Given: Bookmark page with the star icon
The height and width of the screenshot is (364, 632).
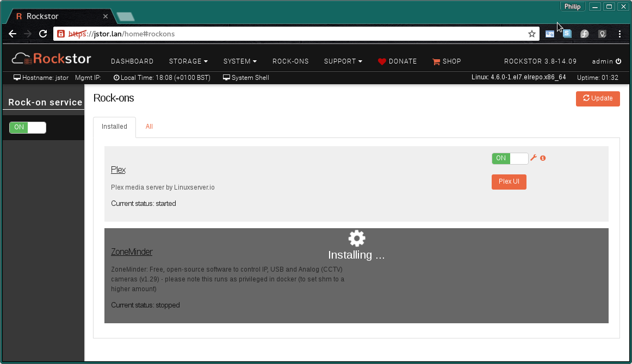Looking at the screenshot, I should (x=531, y=34).
